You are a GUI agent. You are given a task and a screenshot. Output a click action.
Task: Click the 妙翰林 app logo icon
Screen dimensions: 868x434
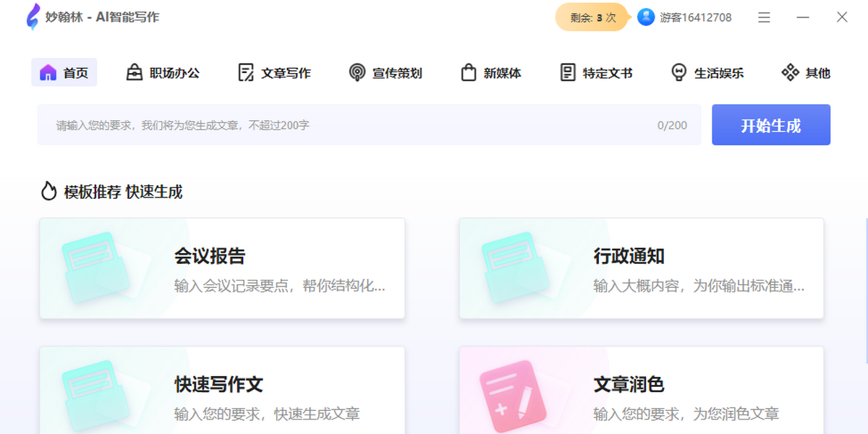tap(33, 17)
